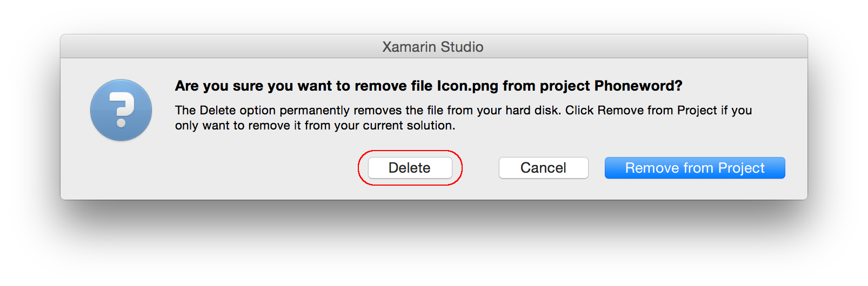Screen dimensions: 868x286
Task: Click the word Icon.png in heading
Action: (468, 86)
